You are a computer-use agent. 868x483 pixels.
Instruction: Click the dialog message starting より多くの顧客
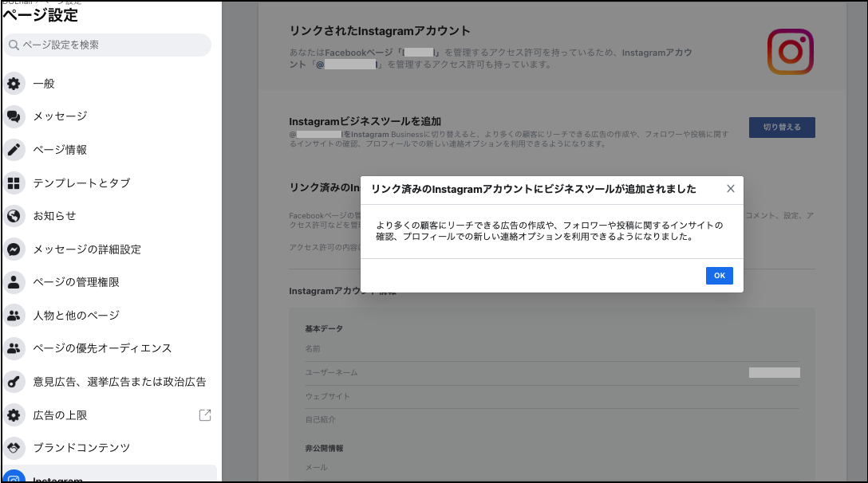[x=550, y=230]
